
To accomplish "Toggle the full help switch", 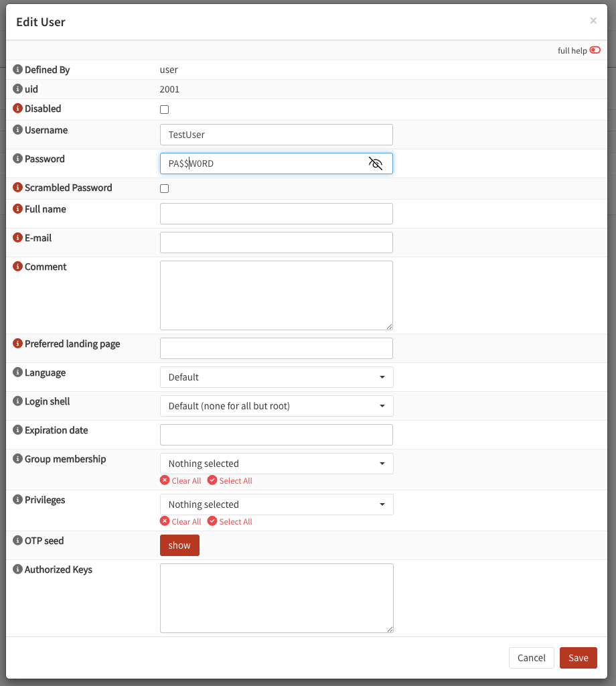I will tap(595, 50).
